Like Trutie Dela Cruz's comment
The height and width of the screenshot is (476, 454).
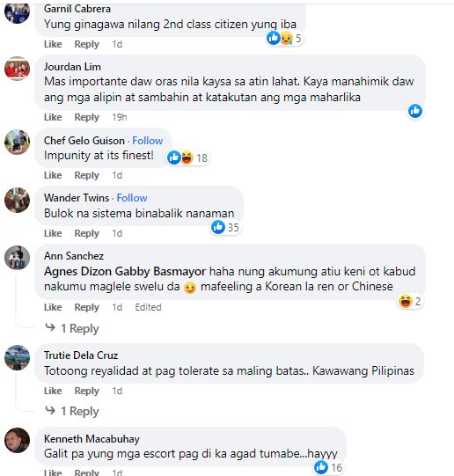coord(53,391)
